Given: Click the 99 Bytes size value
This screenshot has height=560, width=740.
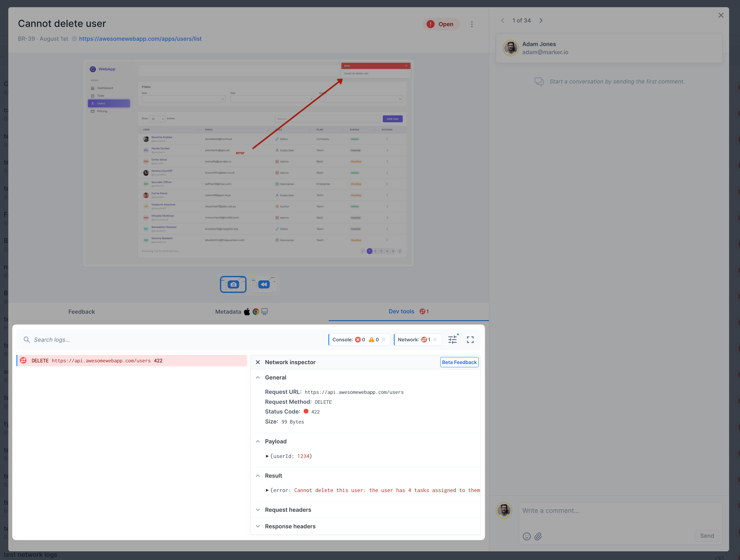Looking at the screenshot, I should [x=293, y=422].
